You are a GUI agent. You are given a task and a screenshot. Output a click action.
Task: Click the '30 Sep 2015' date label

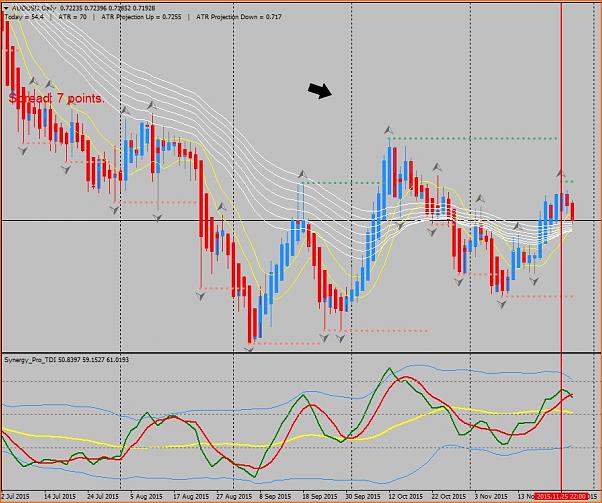[363, 496]
